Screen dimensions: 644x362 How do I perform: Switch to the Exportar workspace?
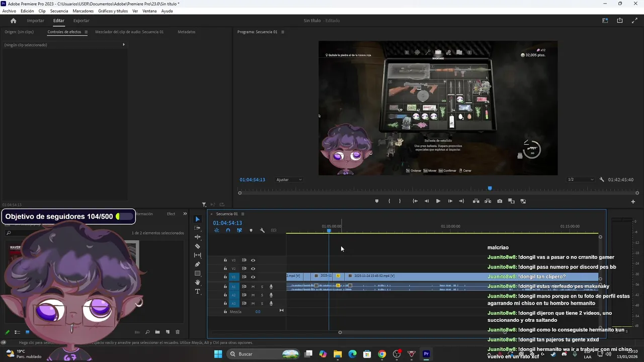(x=82, y=21)
